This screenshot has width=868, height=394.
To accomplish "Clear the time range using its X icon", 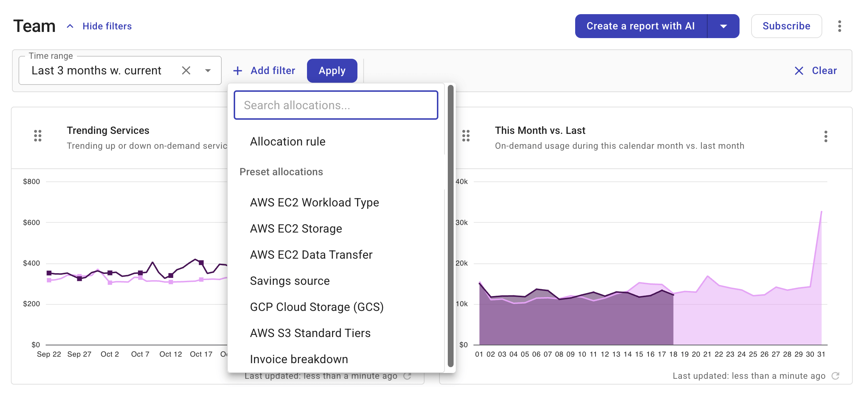I will point(186,70).
